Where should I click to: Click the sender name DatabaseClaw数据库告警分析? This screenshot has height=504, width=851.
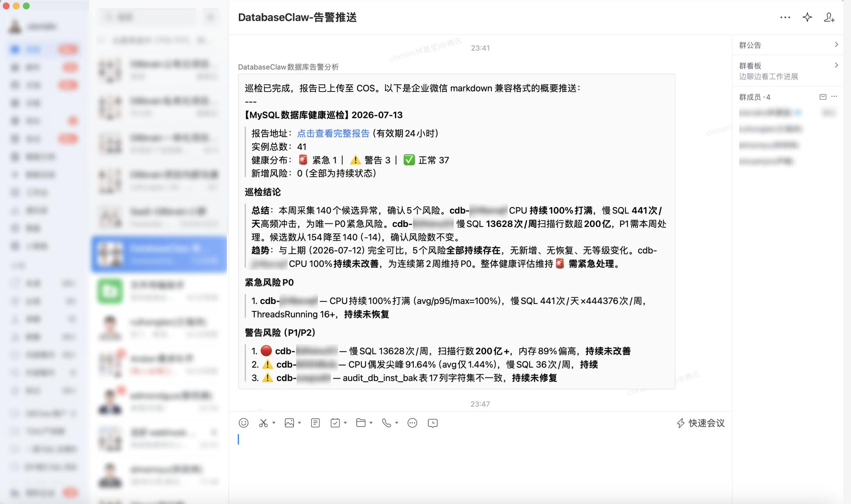[288, 67]
